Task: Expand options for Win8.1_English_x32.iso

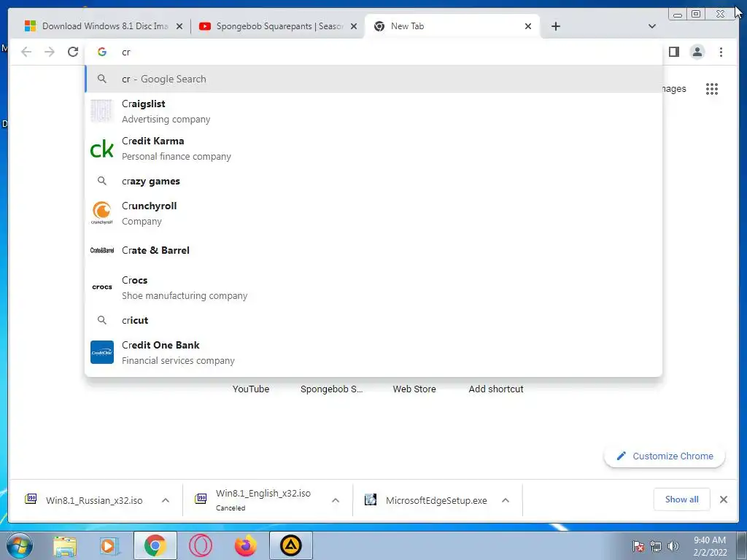Action: 336,500
